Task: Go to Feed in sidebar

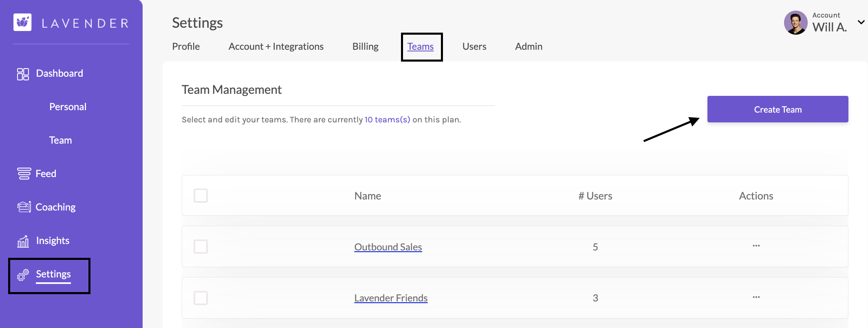Action: point(46,174)
